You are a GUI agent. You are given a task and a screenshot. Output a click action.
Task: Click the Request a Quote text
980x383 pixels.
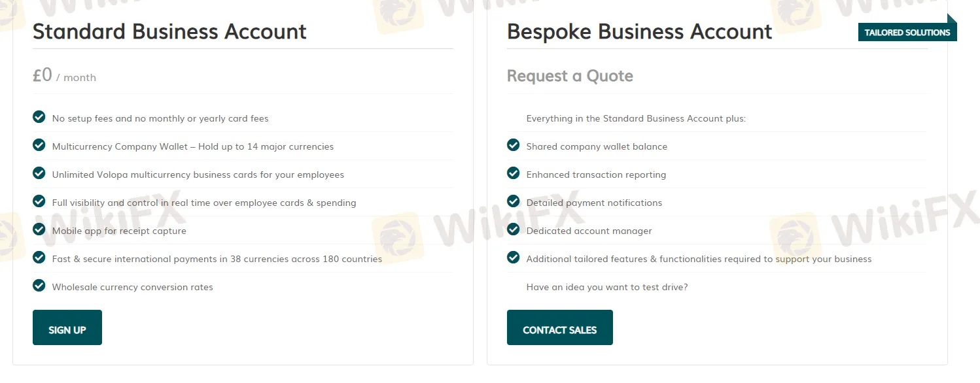(570, 76)
